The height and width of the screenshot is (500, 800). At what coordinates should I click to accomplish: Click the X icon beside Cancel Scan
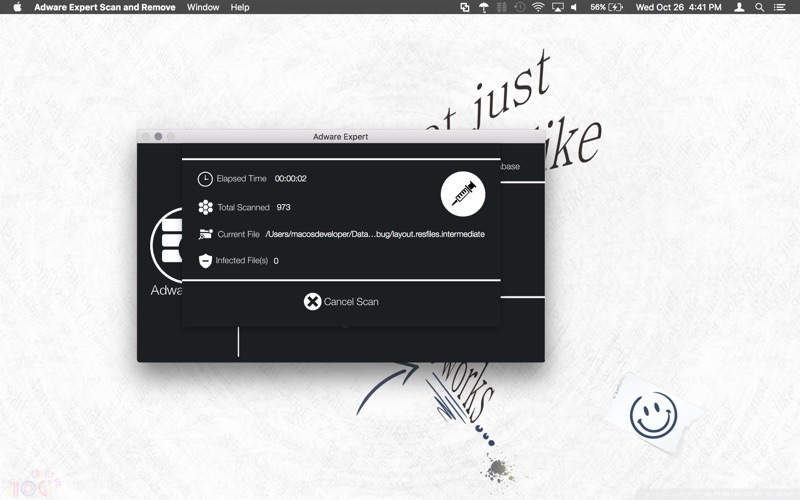coord(312,302)
